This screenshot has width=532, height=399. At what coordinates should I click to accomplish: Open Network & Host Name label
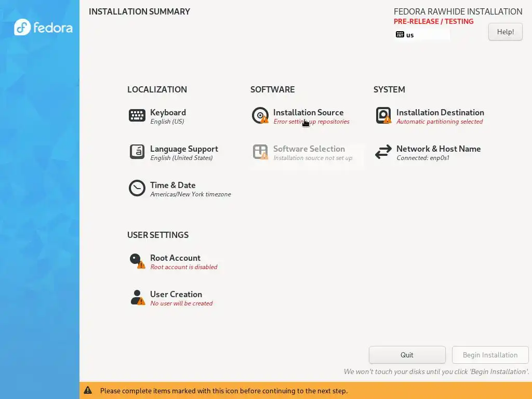[438, 149]
